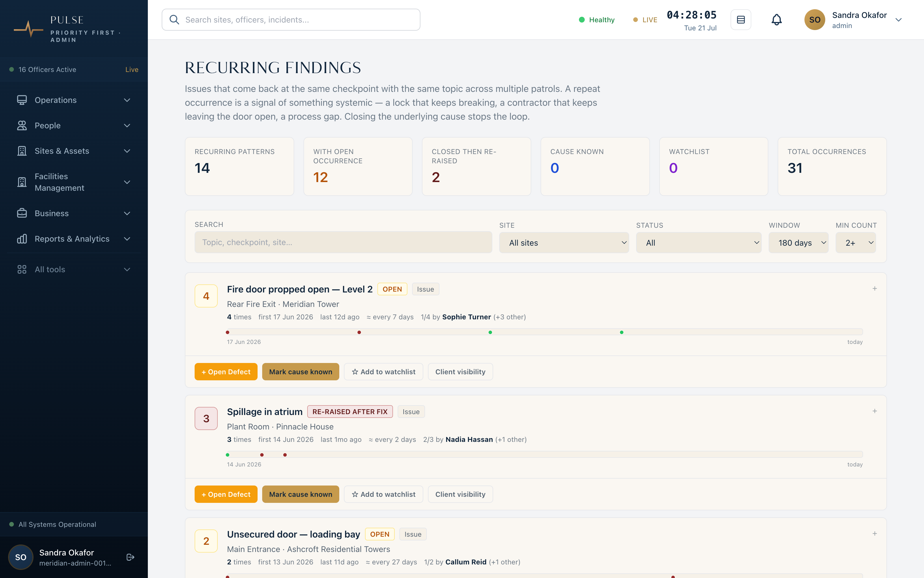Open Facilities Management menu item
Screen dimensions: 924x578
coord(74,182)
